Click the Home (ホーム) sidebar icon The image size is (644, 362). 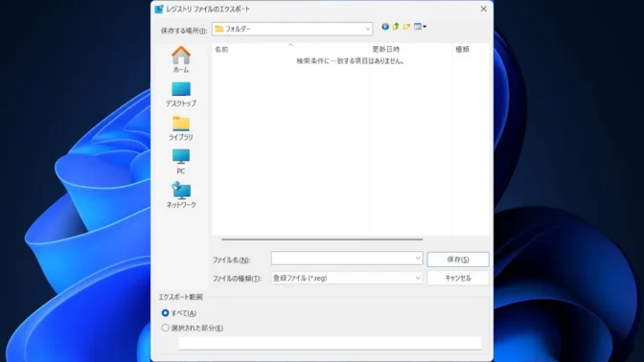pos(181,59)
